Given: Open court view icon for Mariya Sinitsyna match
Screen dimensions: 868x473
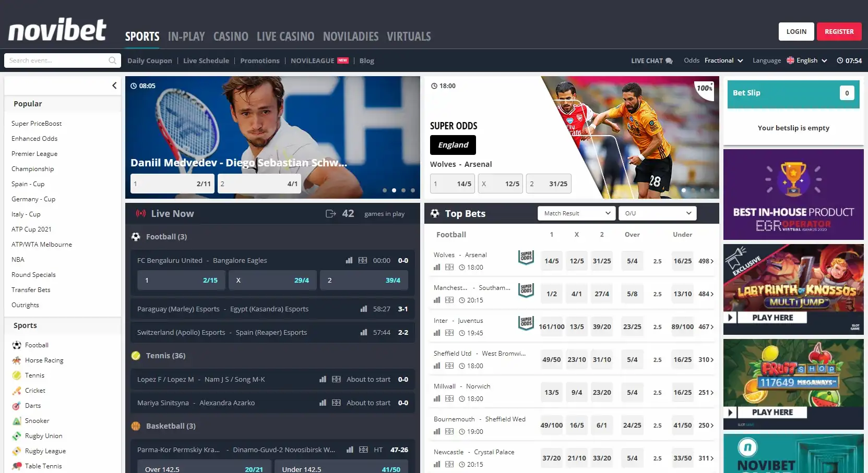Looking at the screenshot, I should coord(337,403).
